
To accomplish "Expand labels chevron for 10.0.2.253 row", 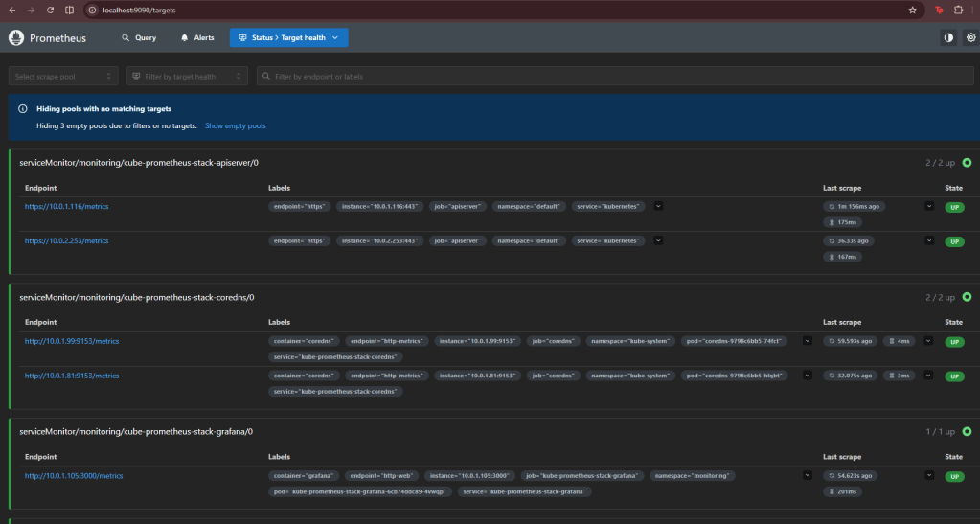I will [658, 240].
